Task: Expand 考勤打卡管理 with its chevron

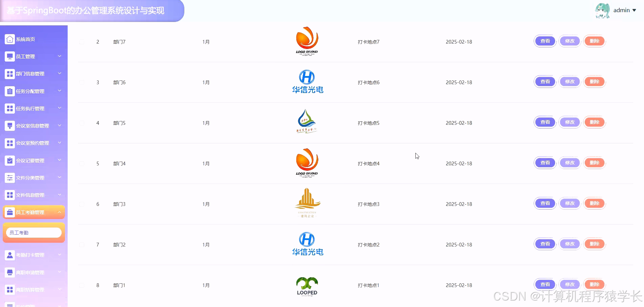Action: pos(60,255)
